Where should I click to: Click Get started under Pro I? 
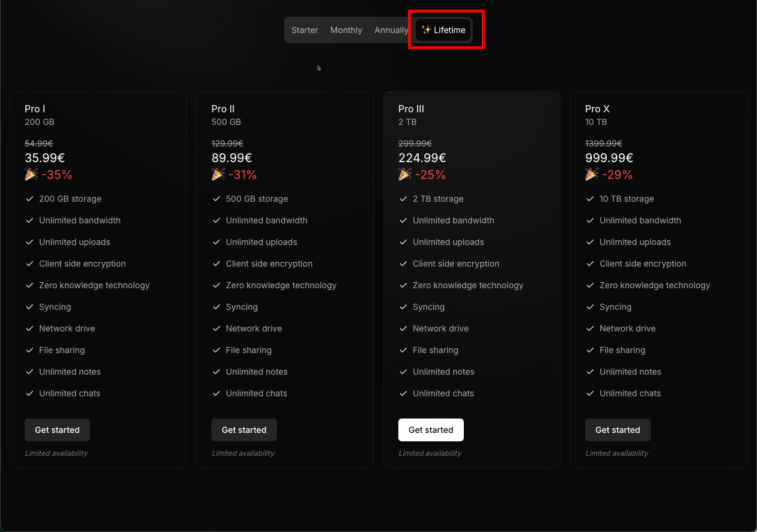coord(57,430)
